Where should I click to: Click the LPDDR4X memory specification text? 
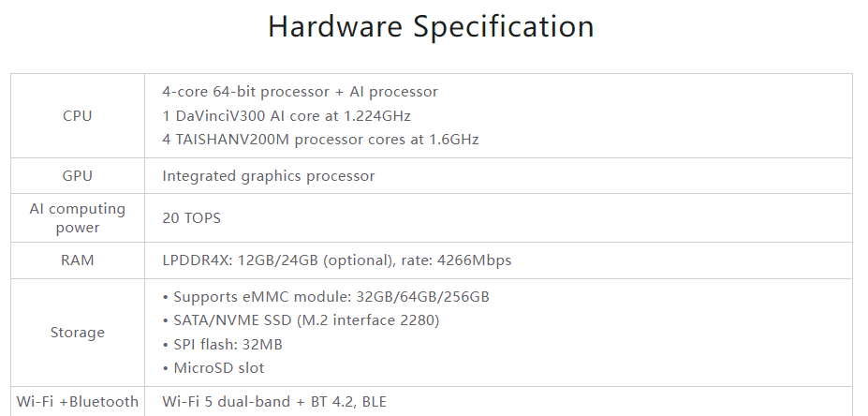[x=336, y=260]
